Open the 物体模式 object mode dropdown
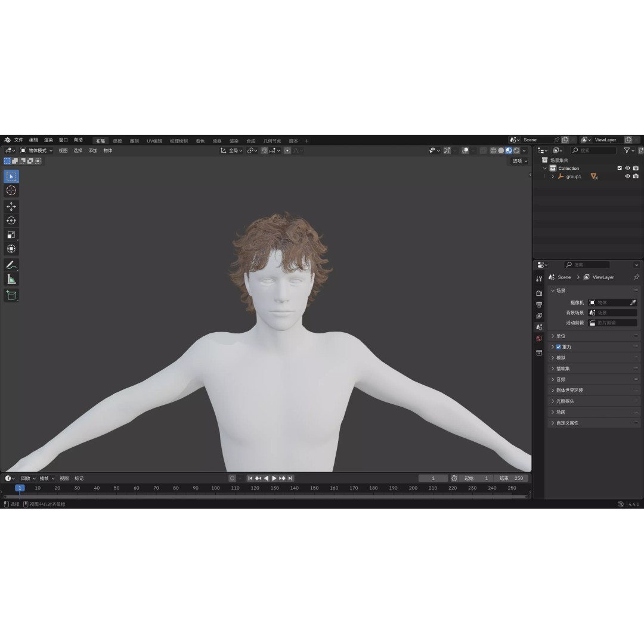 pos(36,151)
